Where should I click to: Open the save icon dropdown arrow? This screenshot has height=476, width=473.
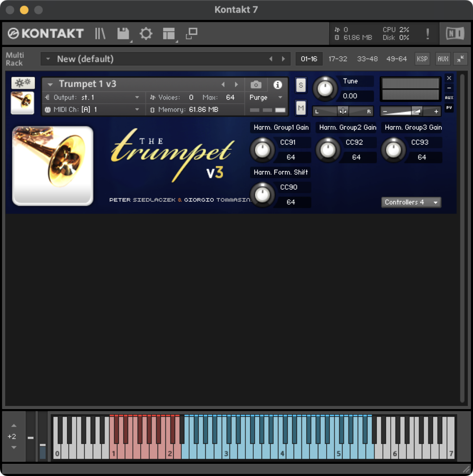click(x=131, y=41)
